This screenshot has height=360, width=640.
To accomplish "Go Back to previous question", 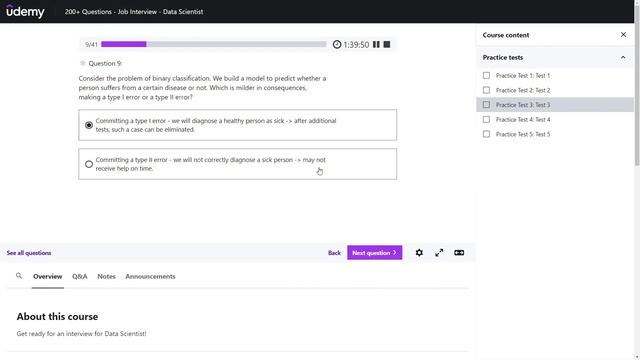I will 334,253.
